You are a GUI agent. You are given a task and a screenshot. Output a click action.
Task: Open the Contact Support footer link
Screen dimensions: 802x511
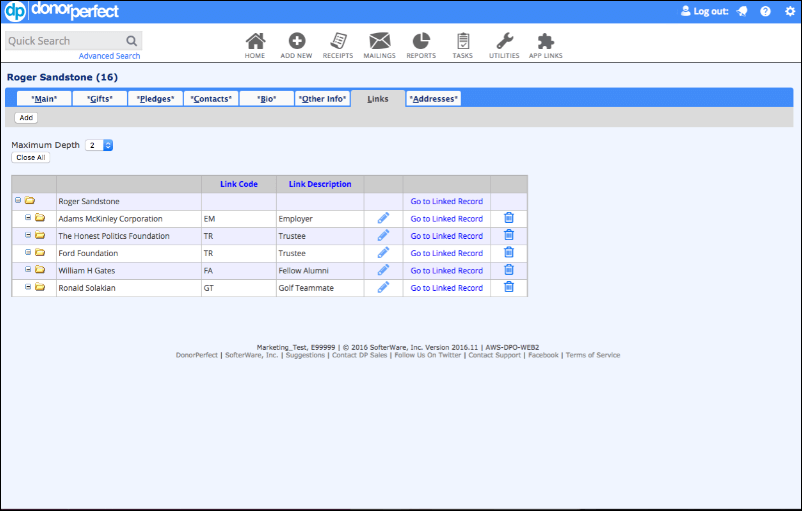coord(494,355)
